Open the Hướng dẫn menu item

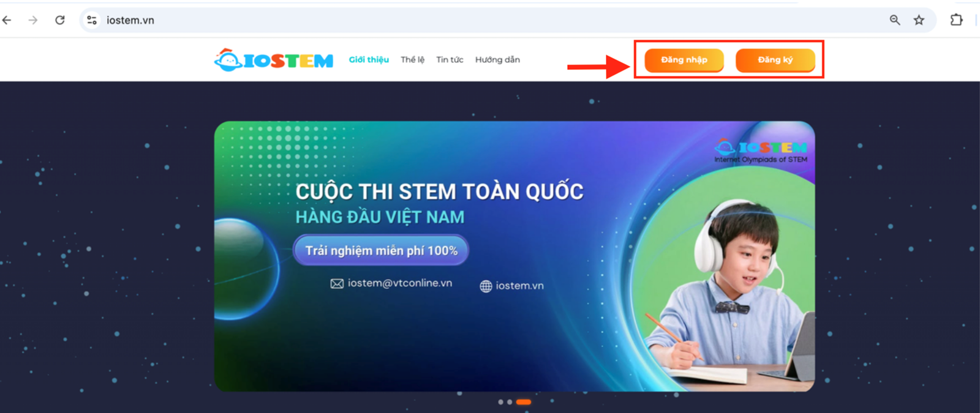(x=497, y=59)
